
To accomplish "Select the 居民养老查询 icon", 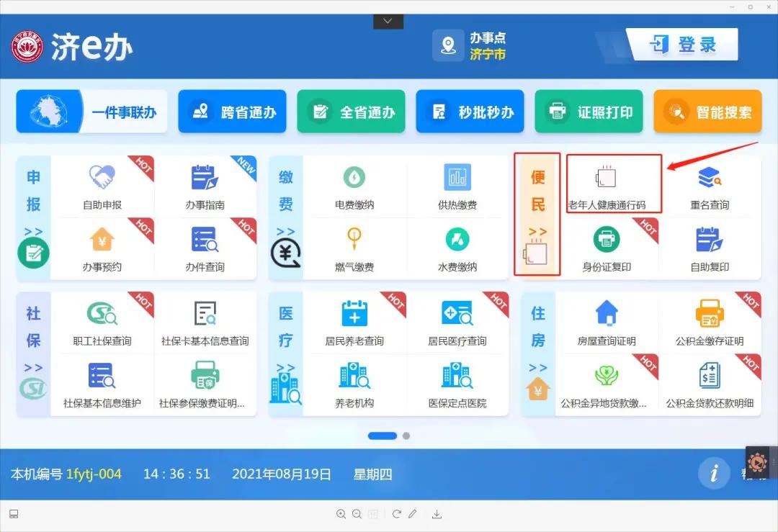I will (354, 313).
